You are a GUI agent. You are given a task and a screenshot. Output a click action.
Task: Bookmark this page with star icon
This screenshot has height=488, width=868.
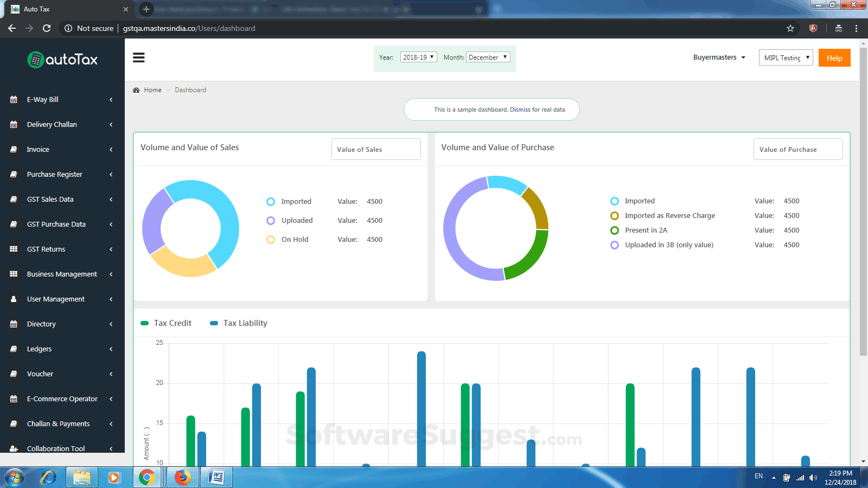[790, 28]
